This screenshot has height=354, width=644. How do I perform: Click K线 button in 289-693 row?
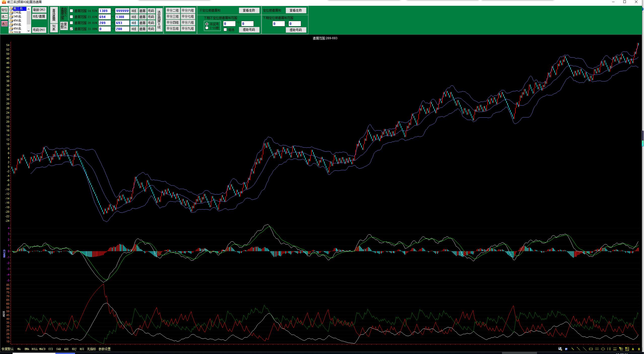134,23
